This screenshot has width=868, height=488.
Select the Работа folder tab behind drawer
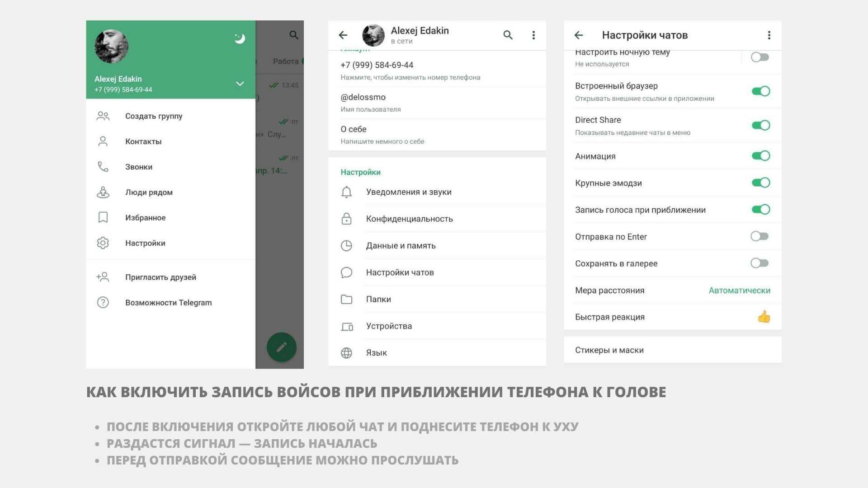click(286, 61)
